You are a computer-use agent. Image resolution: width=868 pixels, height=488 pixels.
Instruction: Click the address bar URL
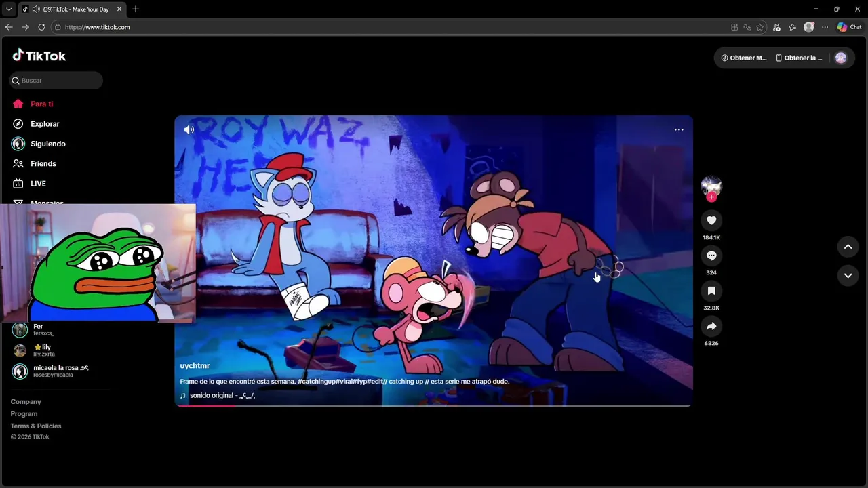point(97,27)
